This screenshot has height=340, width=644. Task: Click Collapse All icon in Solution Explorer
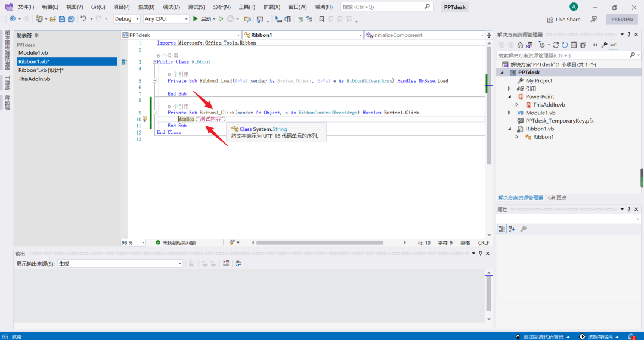[x=574, y=45]
